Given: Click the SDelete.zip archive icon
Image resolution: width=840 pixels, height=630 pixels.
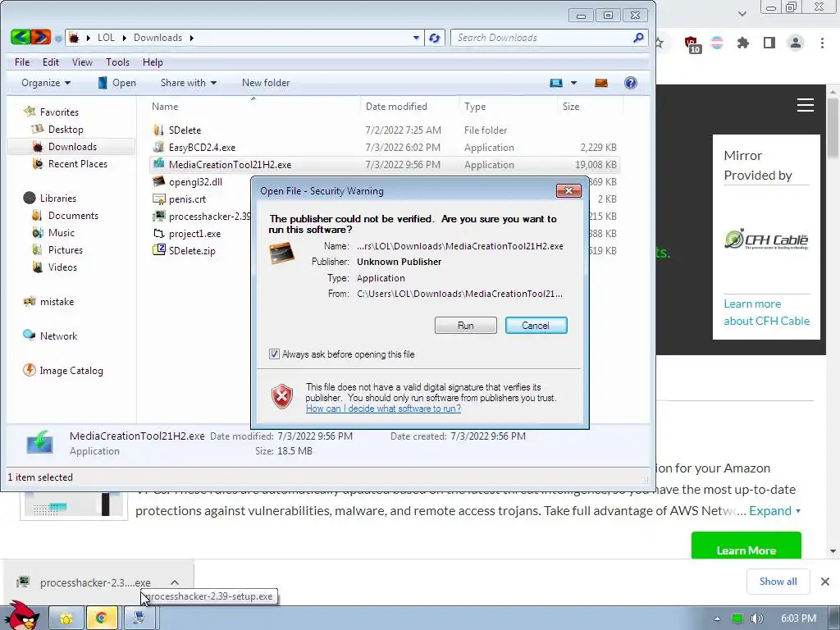Looking at the screenshot, I should point(158,250).
